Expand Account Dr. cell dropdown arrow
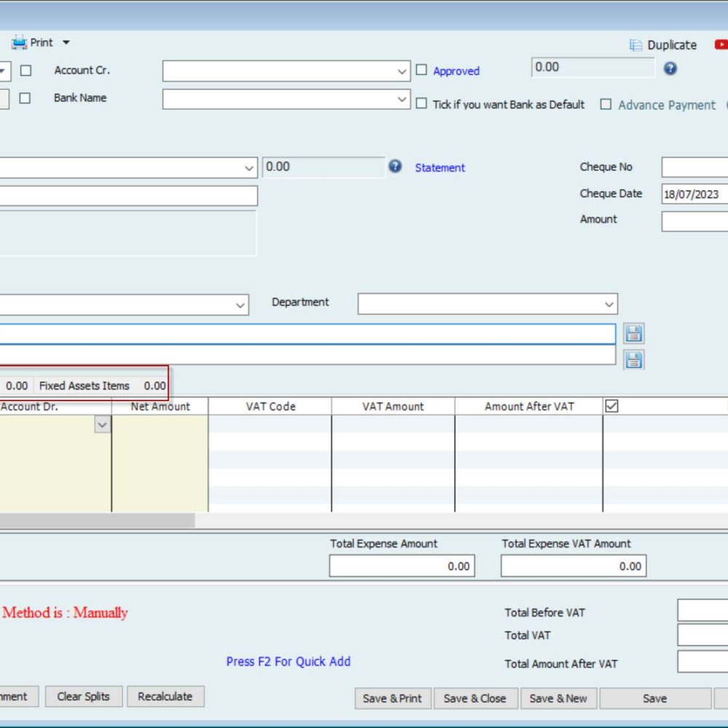 point(102,424)
